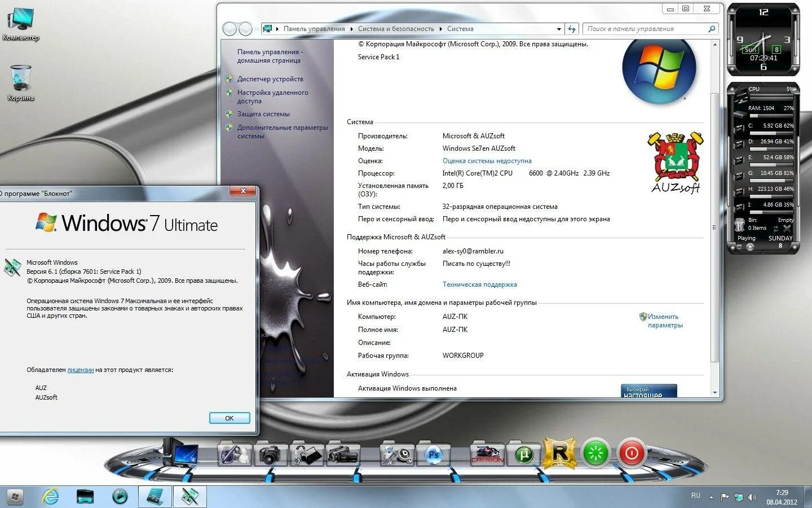Open the file explorer taskbar icon

pyautogui.click(x=85, y=497)
